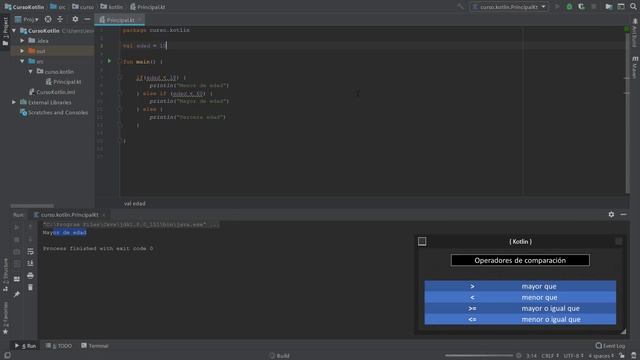Screen dimensions: 640x360
Task: Toggle the Maven side tab on right edge
Action: coord(635,67)
